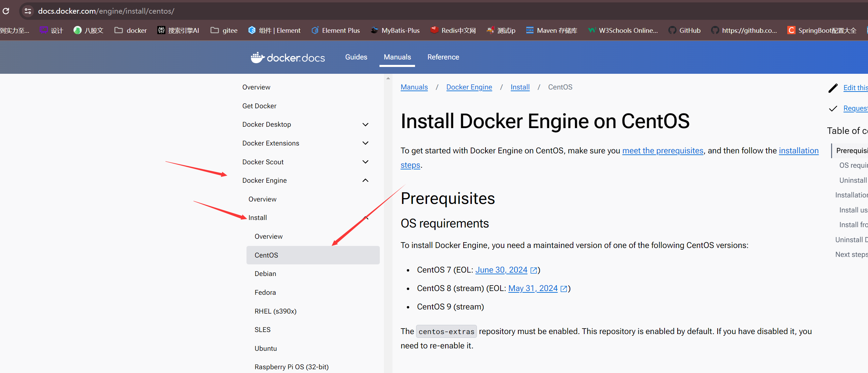This screenshot has width=868, height=373.
Task: Collapse the Install subsection chevron
Action: coord(365,218)
